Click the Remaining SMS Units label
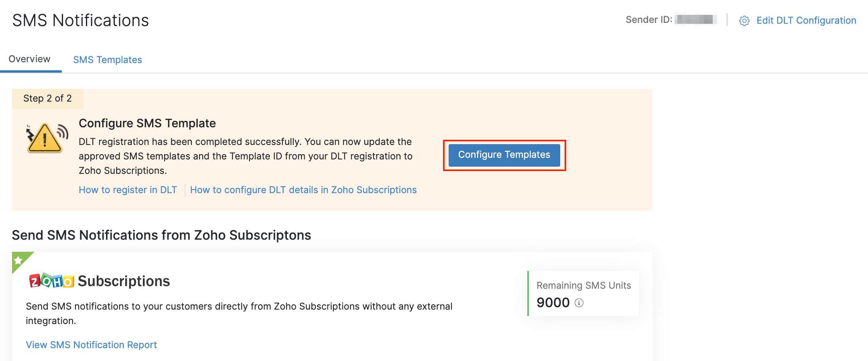Screen dimensions: 868x361 [x=583, y=286]
